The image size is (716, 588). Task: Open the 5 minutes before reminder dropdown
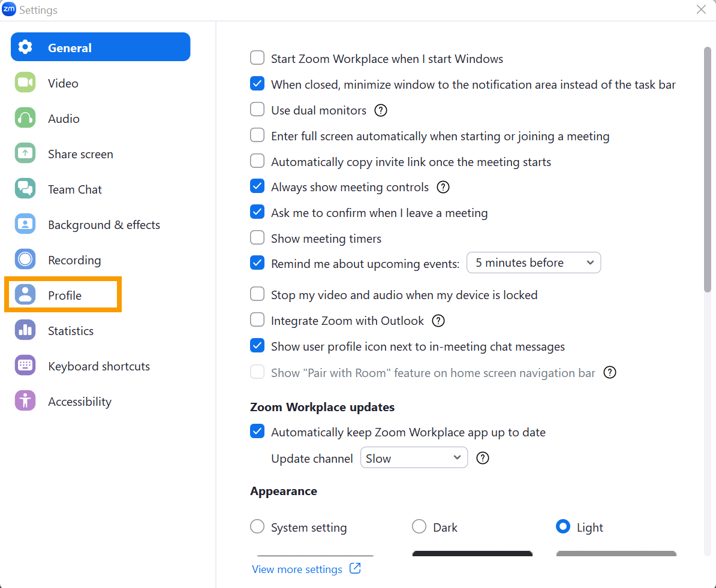pyautogui.click(x=534, y=263)
